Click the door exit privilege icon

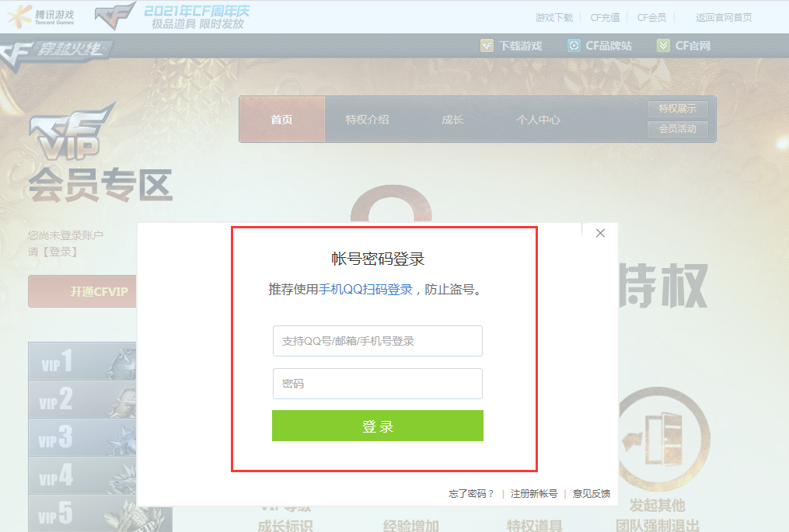pos(663,439)
